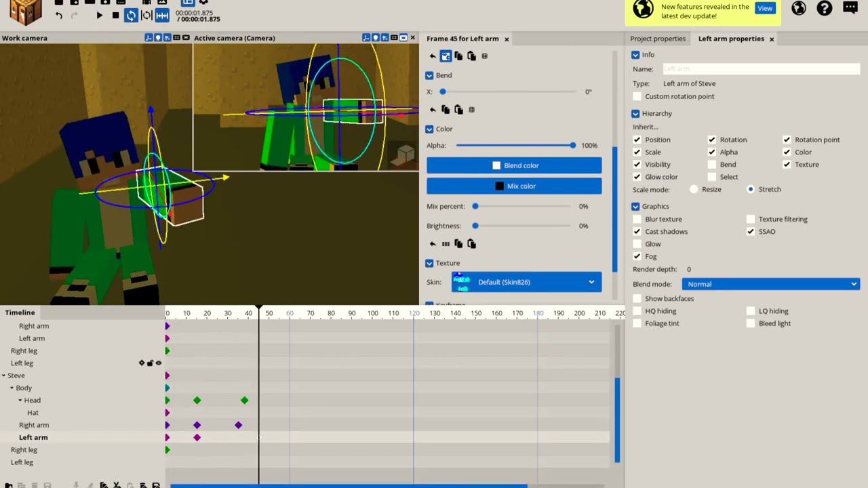The width and height of the screenshot is (868, 488).
Task: Toggle Custom rotation point checkbox
Action: click(x=637, y=96)
